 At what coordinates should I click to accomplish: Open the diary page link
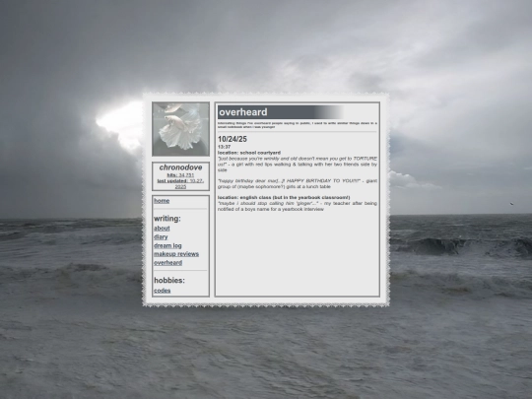pos(161,236)
